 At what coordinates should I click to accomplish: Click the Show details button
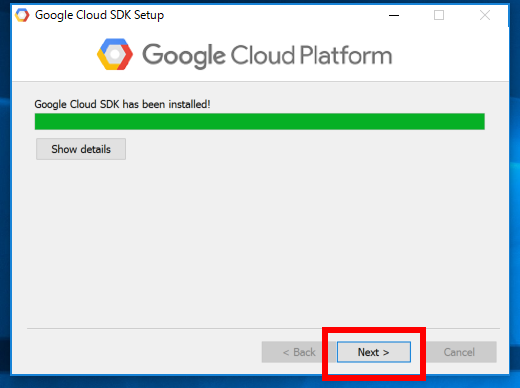point(81,149)
